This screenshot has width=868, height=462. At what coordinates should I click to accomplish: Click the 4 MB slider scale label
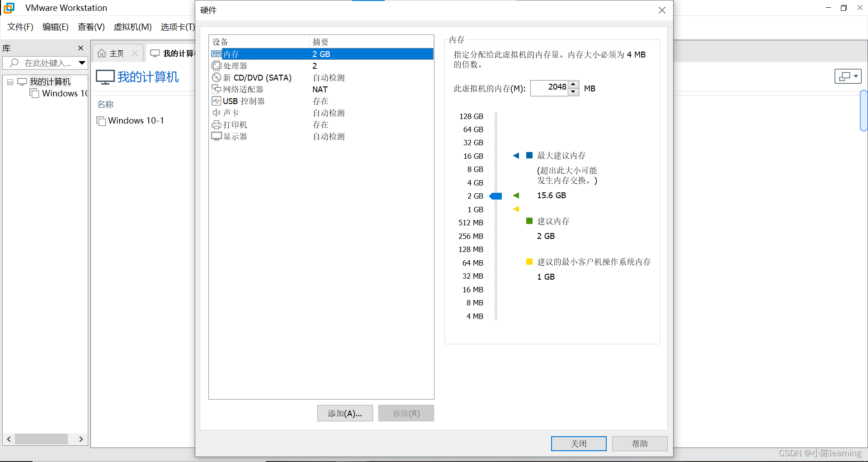point(475,316)
